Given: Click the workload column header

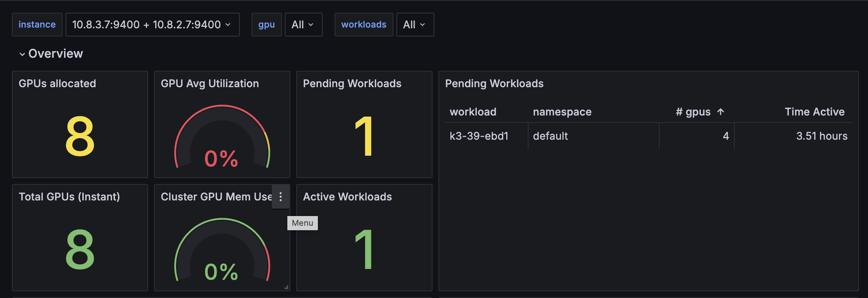Looking at the screenshot, I should tap(473, 112).
